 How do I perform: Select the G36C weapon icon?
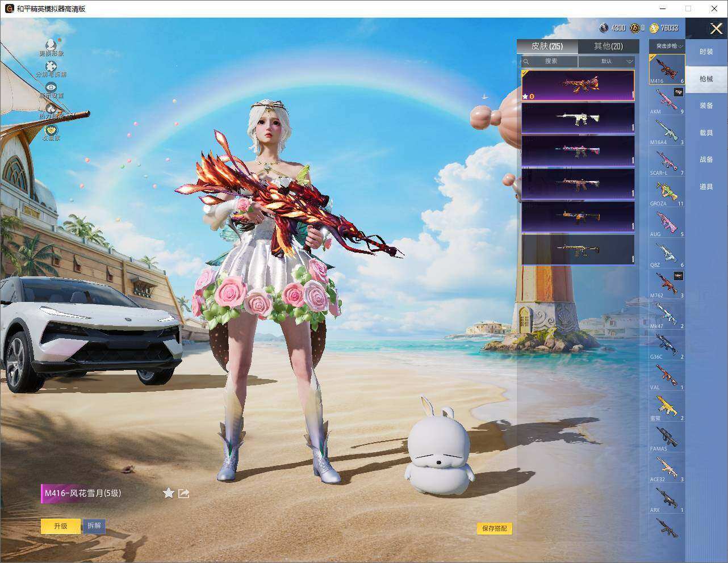pyautogui.click(x=667, y=346)
